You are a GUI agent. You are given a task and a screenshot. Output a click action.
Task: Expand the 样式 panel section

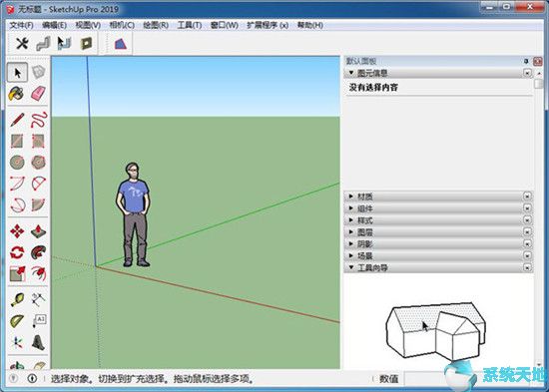pos(437,220)
